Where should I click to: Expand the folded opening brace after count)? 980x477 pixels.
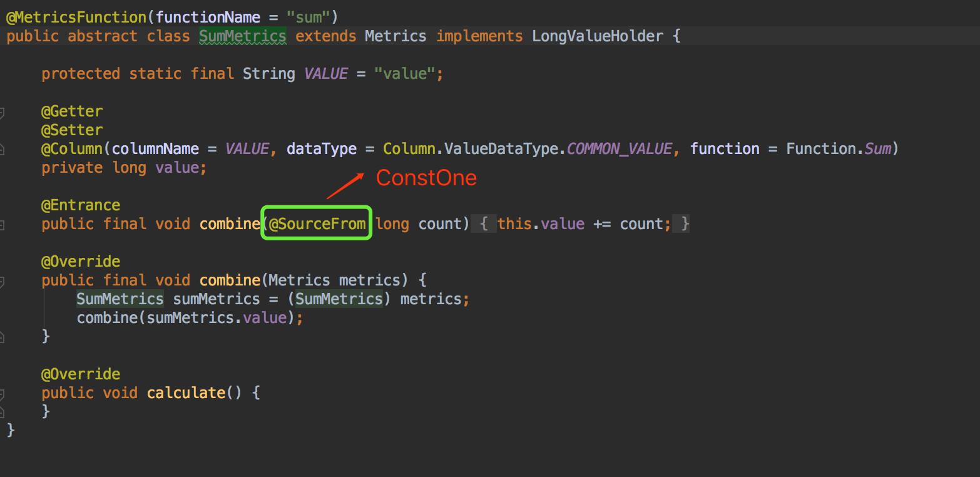[484, 223]
